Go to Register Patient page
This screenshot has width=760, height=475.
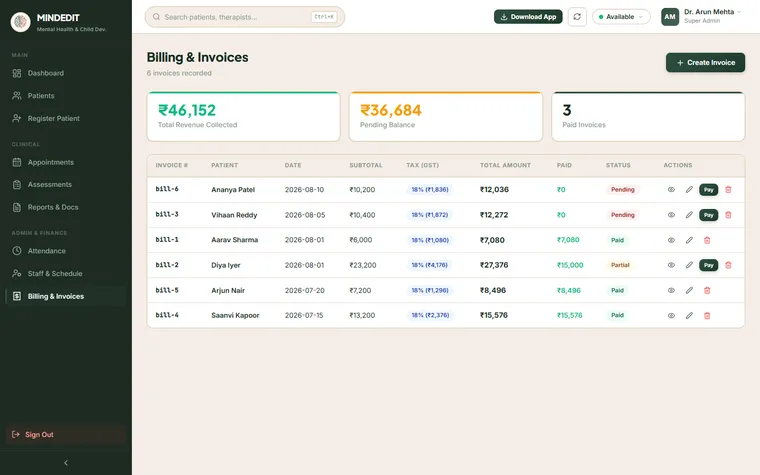(x=65, y=118)
